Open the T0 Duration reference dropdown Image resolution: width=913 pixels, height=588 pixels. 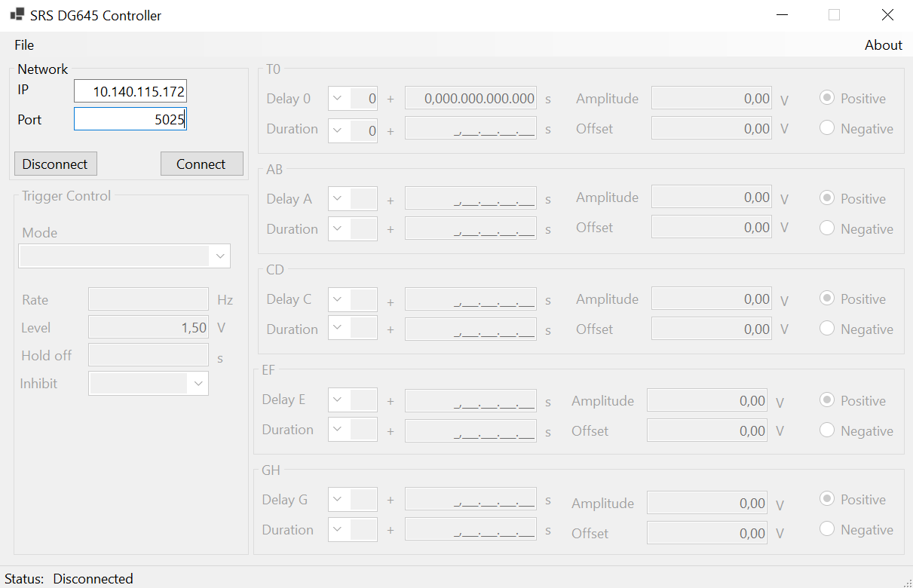coord(352,130)
